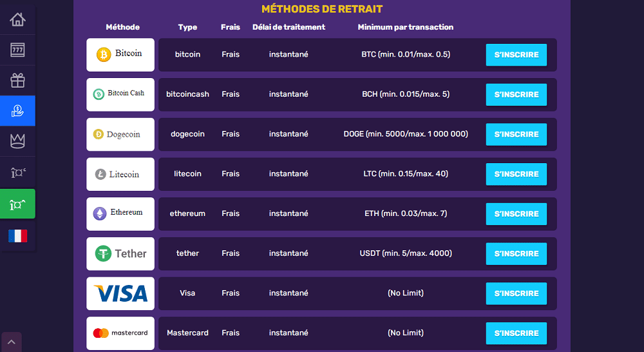Click S'INSCRIRE in the Dogecoin row
This screenshot has height=352, width=644.
coord(516,135)
